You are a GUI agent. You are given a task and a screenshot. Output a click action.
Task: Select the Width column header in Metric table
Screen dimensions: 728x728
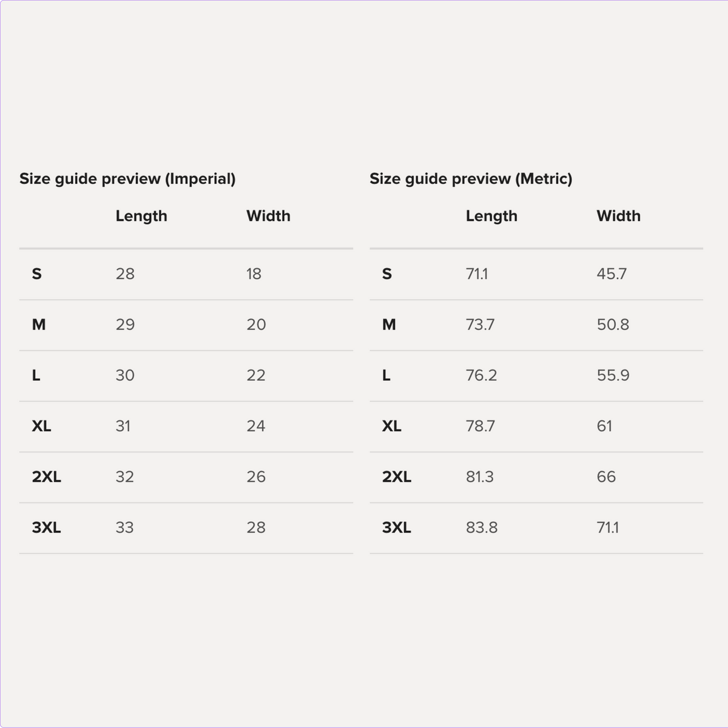[x=618, y=216]
